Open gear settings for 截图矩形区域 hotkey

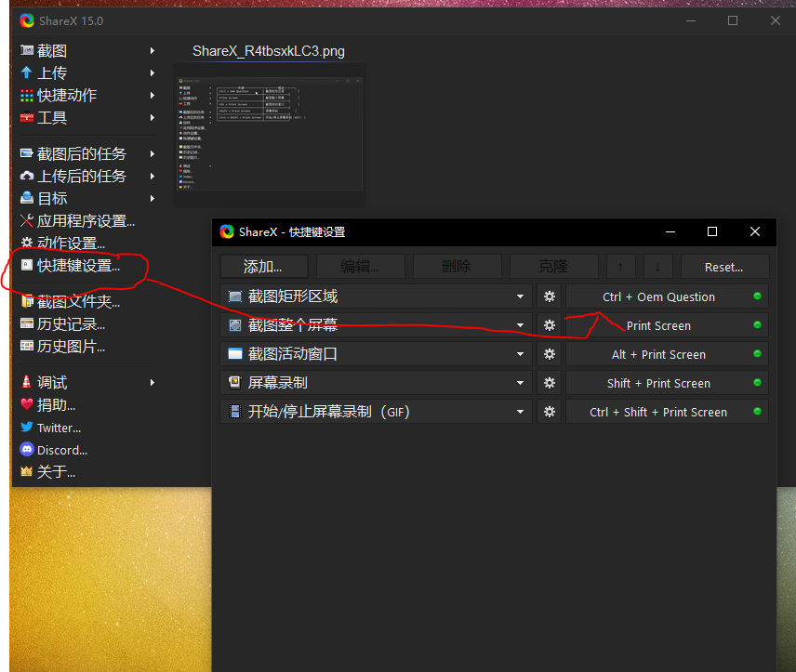coord(550,296)
